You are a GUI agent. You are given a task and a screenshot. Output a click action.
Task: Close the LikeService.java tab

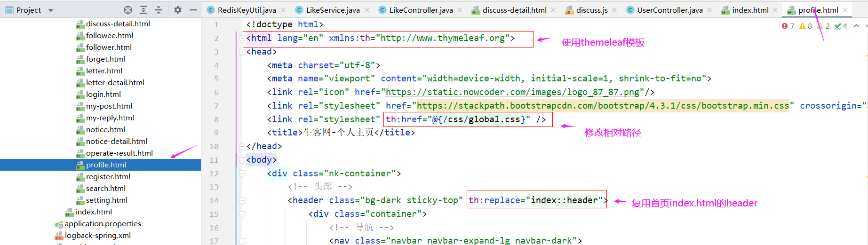click(367, 10)
